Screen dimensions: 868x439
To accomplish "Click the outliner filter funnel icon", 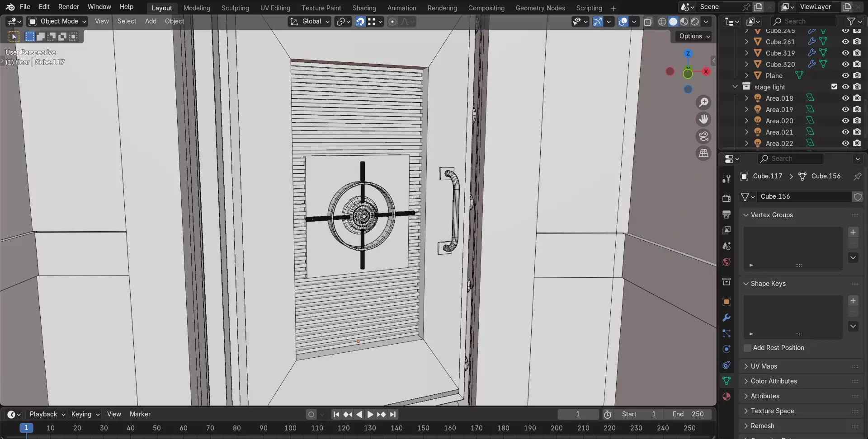I will click(x=851, y=21).
